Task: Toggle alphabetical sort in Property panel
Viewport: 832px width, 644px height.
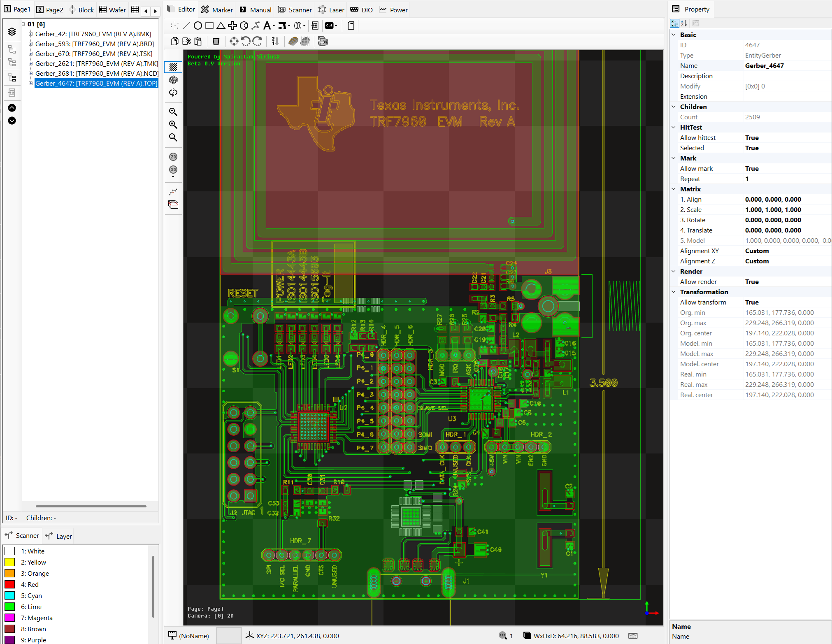Action: (x=683, y=23)
